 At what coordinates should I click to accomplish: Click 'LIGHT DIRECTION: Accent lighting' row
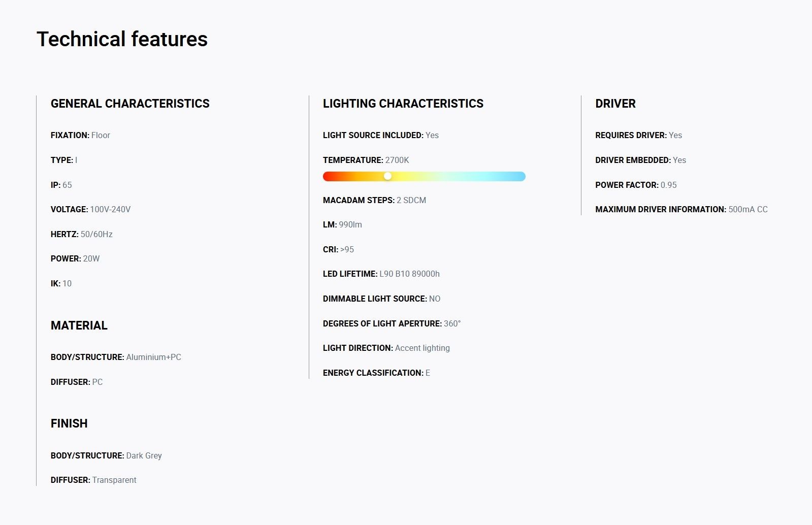pyautogui.click(x=386, y=348)
